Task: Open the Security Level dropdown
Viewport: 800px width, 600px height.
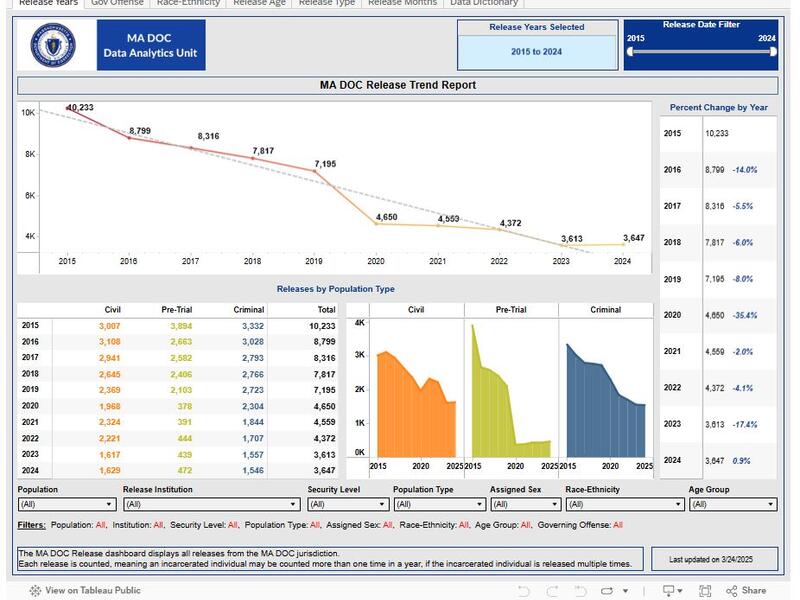Action: tap(347, 505)
